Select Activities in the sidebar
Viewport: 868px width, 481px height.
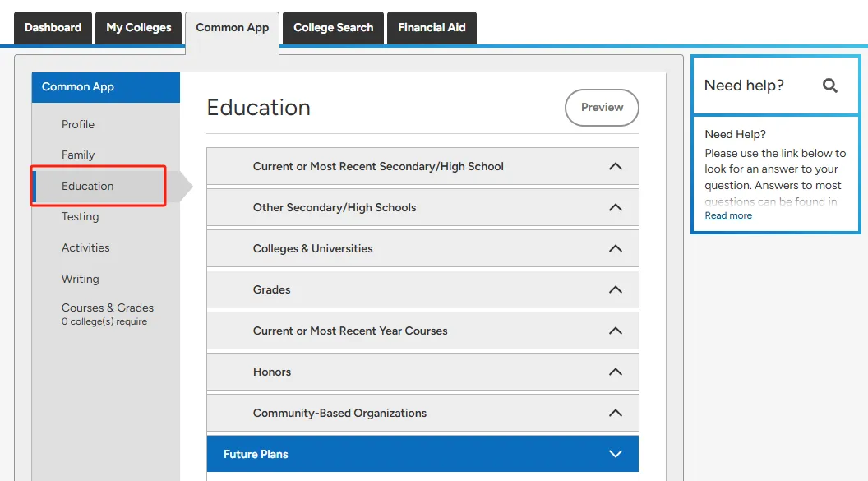(85, 247)
